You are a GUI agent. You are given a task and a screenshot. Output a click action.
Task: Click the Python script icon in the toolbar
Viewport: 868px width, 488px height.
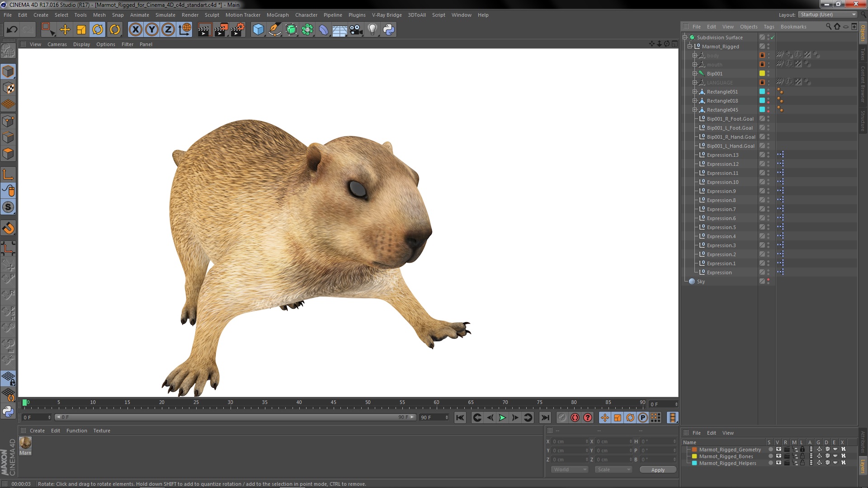pyautogui.click(x=389, y=30)
